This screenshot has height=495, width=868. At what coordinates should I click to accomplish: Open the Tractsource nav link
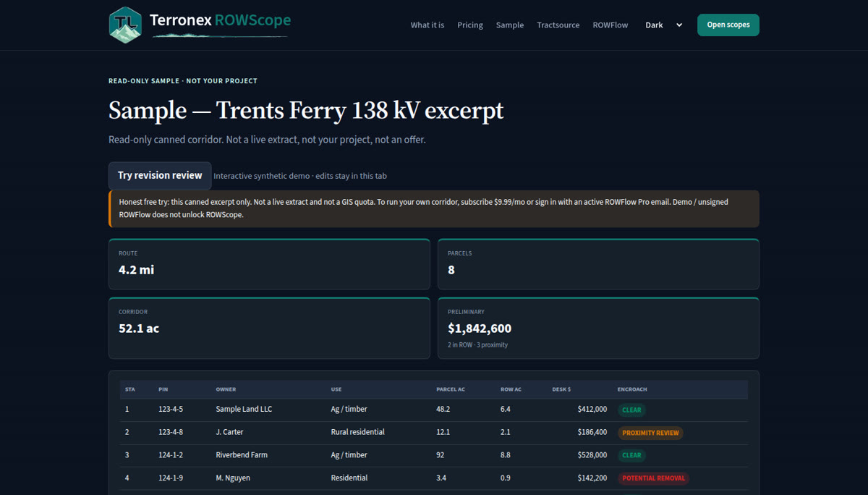(x=558, y=25)
